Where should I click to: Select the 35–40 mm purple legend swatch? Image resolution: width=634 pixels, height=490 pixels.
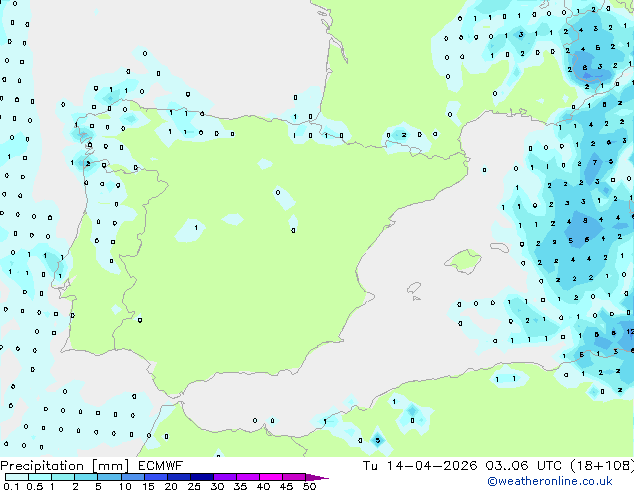pyautogui.click(x=247, y=477)
